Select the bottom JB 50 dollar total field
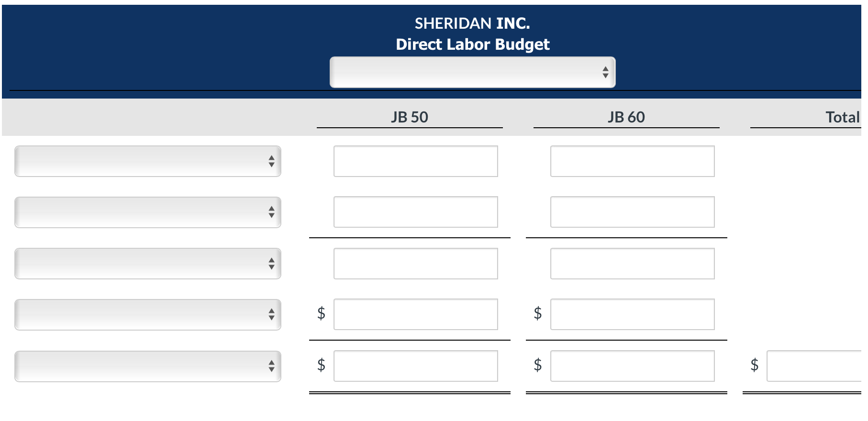868x421 pixels. 416,366
